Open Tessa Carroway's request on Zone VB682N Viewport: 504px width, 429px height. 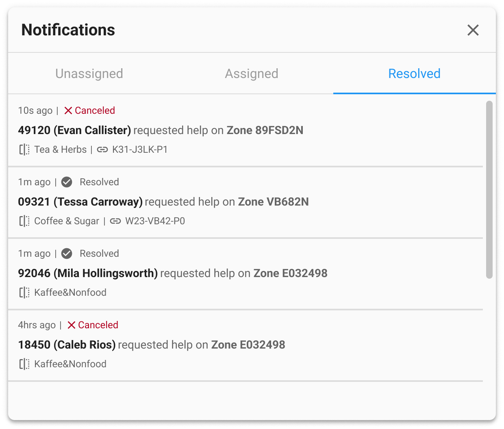(163, 202)
